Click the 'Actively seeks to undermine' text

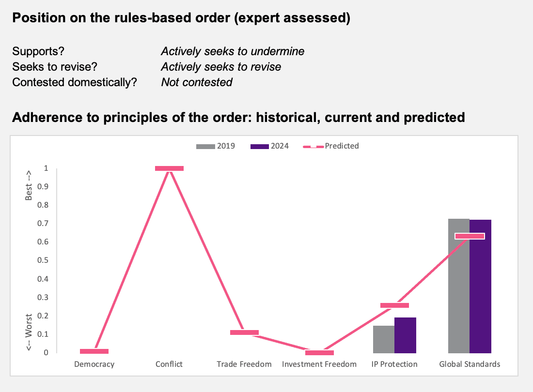coord(233,51)
